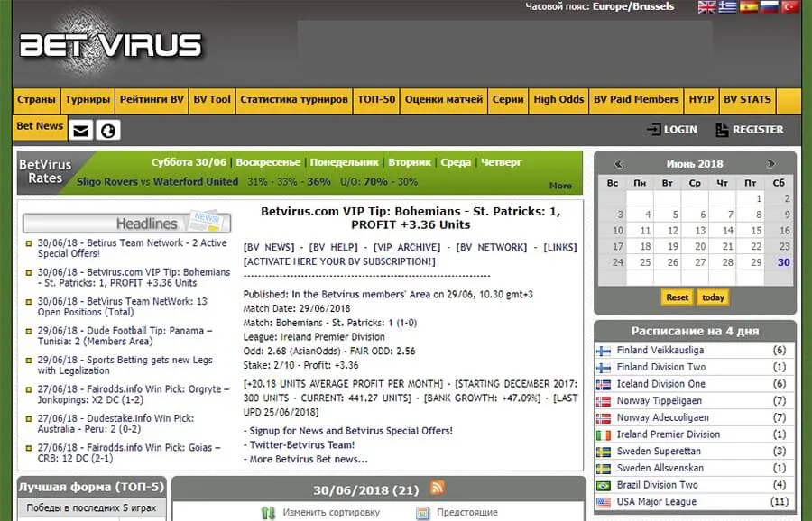This screenshot has width=812, height=521.
Task: Click the Headlines news banner
Action: tap(127, 223)
